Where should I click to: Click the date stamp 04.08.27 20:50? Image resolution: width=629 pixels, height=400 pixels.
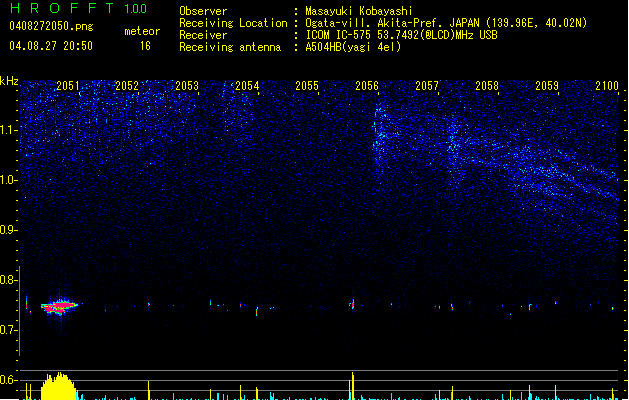pos(51,46)
